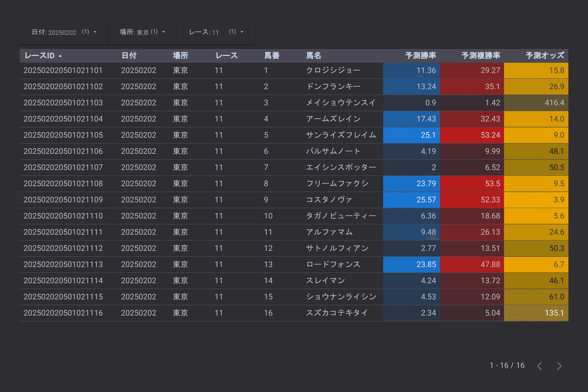588x392 pixels.
Task: Toggle the sort arrow on レースID column
Action: (x=42, y=55)
